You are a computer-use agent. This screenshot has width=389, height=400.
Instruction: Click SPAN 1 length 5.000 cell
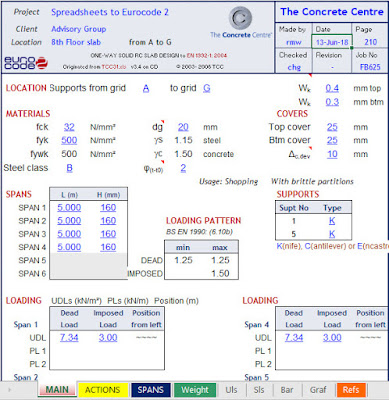tap(69, 208)
